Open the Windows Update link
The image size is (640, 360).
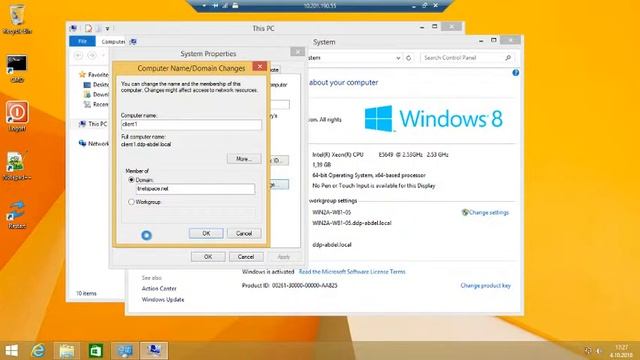pos(163,299)
